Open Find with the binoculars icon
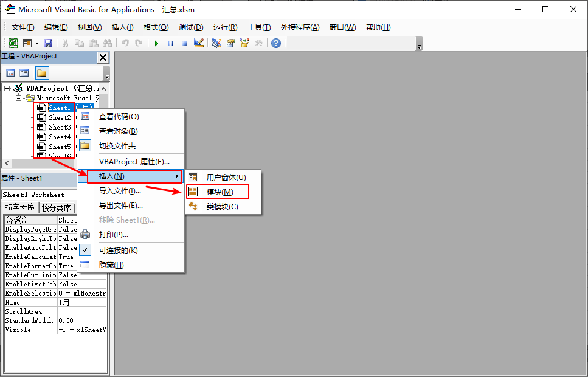 (x=107, y=43)
